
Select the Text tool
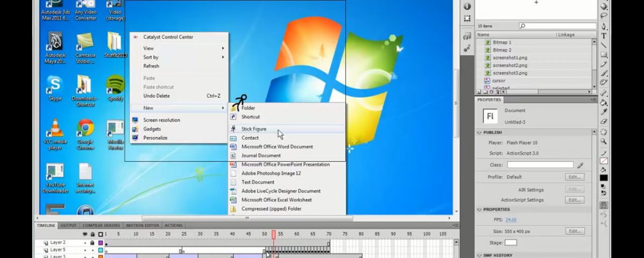(x=603, y=35)
